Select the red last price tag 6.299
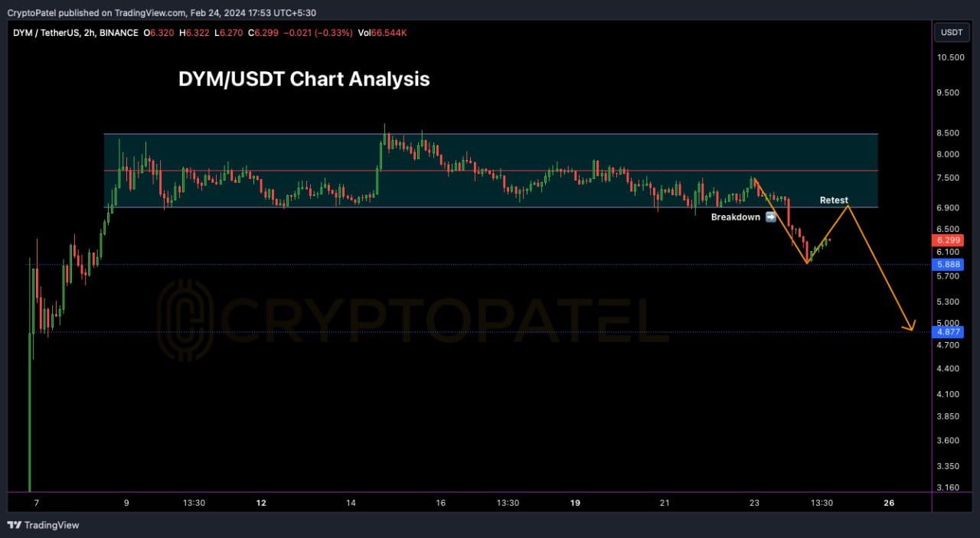 pos(948,240)
